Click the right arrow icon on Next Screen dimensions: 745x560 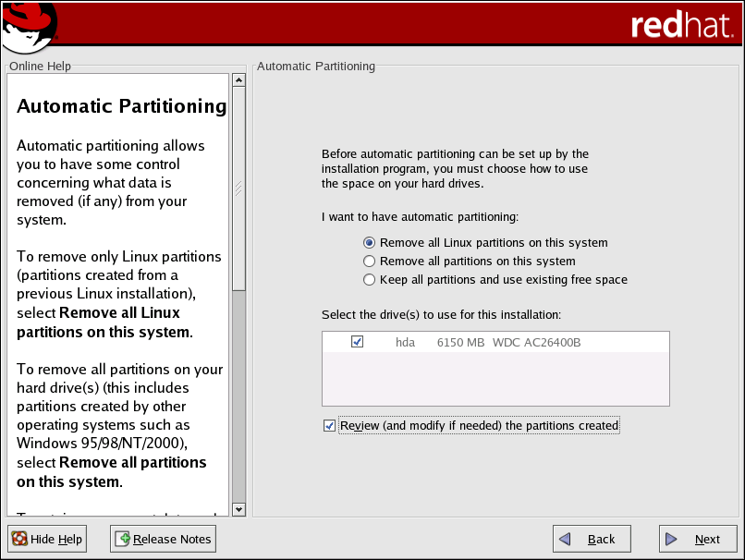coord(673,539)
